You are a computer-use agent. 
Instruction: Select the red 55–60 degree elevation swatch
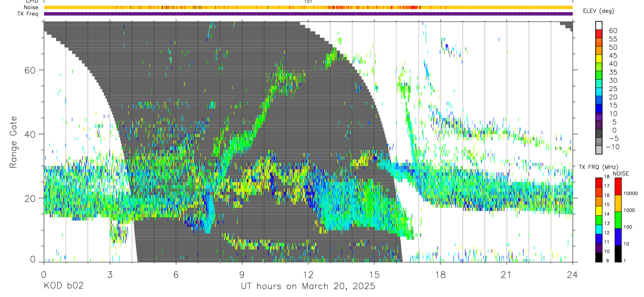point(599,34)
